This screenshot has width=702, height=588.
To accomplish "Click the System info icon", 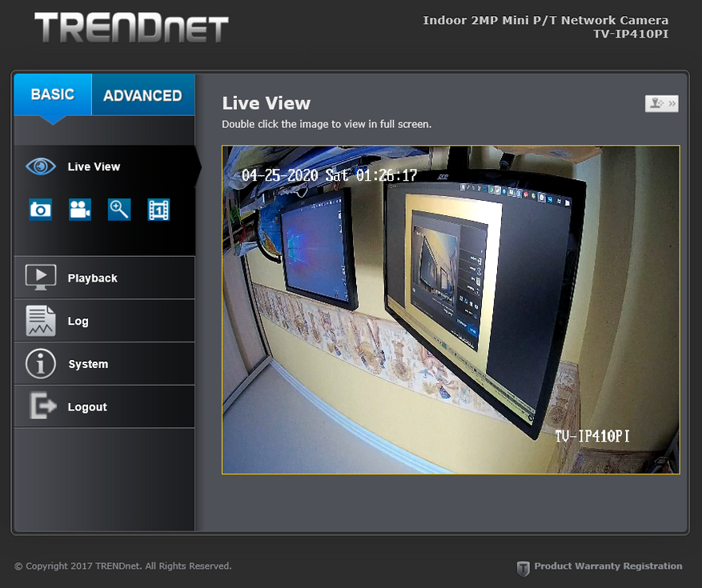I will [41, 364].
